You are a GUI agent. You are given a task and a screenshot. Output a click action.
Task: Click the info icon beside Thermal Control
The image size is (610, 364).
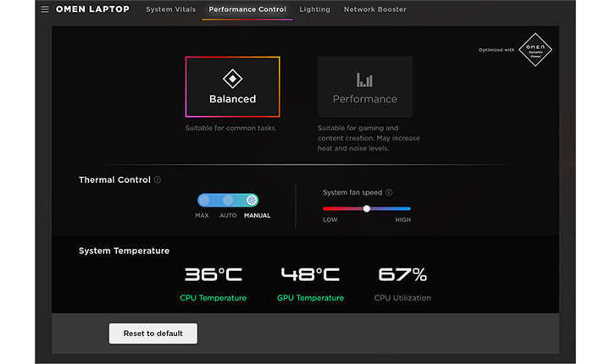coord(158,180)
